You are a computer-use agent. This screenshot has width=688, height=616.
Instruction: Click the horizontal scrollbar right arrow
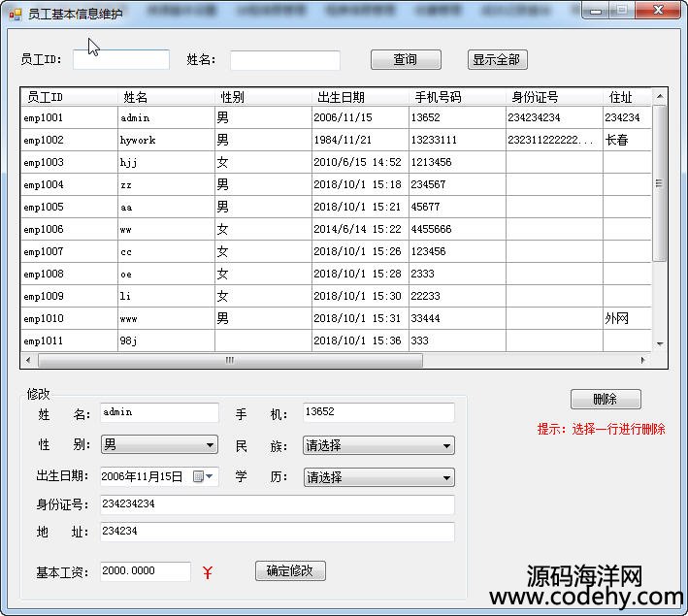click(x=642, y=360)
